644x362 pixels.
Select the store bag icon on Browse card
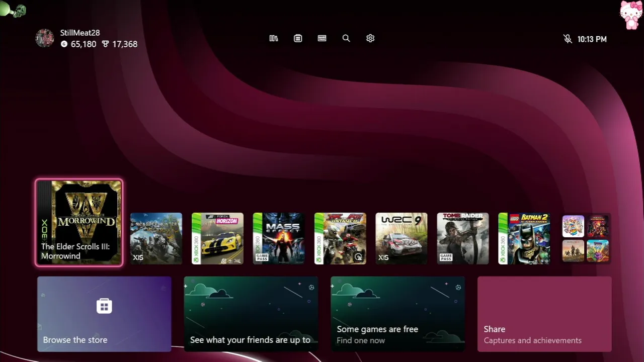(x=104, y=306)
